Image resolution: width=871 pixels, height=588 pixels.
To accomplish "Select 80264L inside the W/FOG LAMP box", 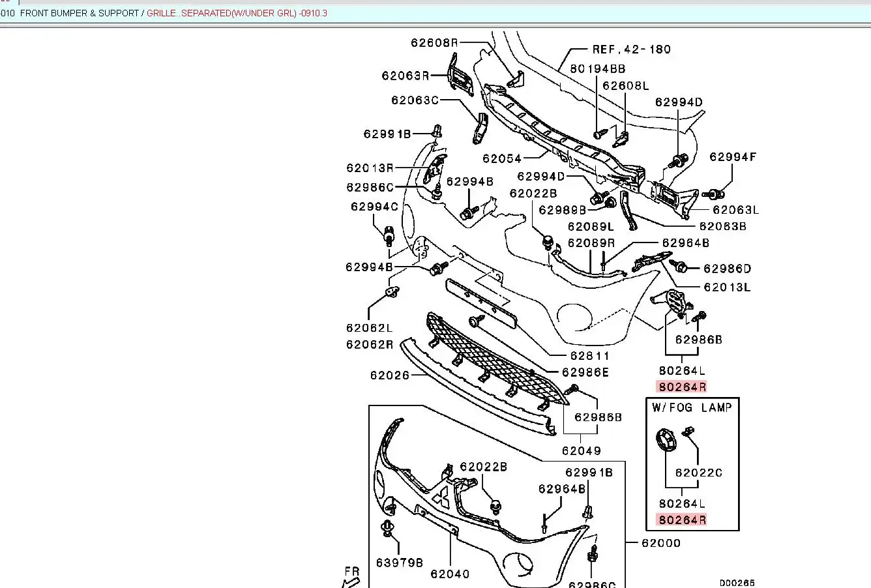I will (x=682, y=503).
